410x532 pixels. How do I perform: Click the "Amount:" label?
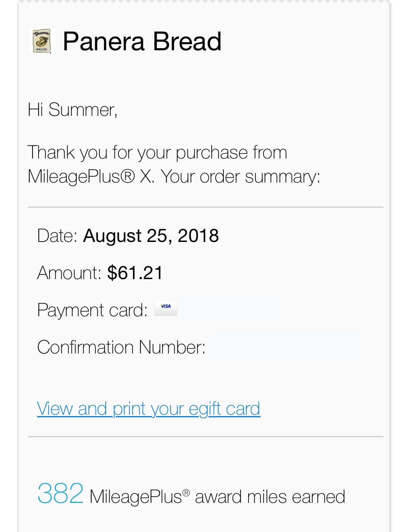point(69,273)
